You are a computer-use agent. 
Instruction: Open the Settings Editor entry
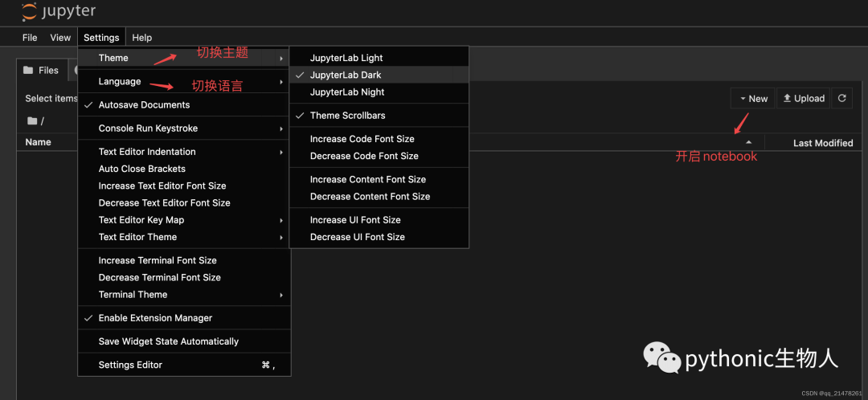[130, 365]
